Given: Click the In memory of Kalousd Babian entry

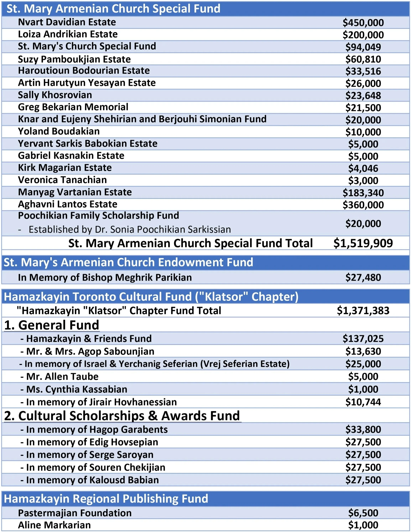Looking at the screenshot, I should pyautogui.click(x=90, y=480).
